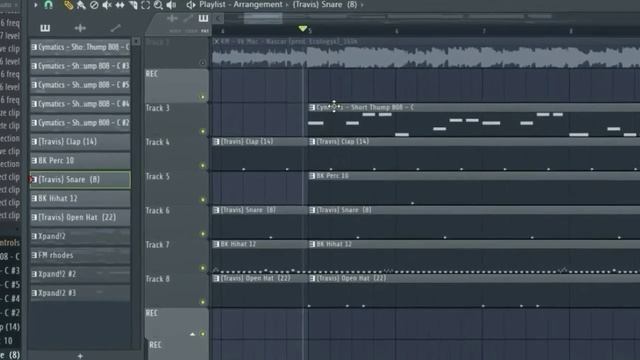Open menu of Cymatics Short Thump clip on Track 3
640x360 pixels.
click(x=312, y=107)
